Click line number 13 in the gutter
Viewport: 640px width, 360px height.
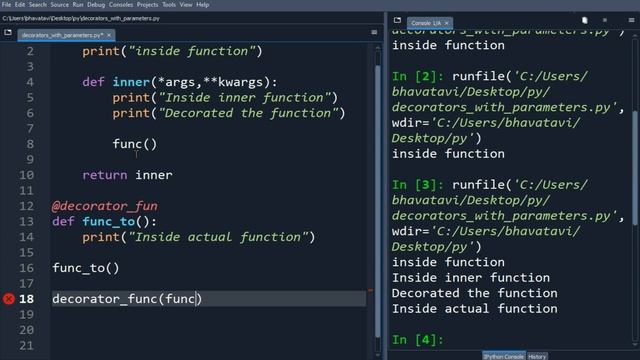(27, 222)
